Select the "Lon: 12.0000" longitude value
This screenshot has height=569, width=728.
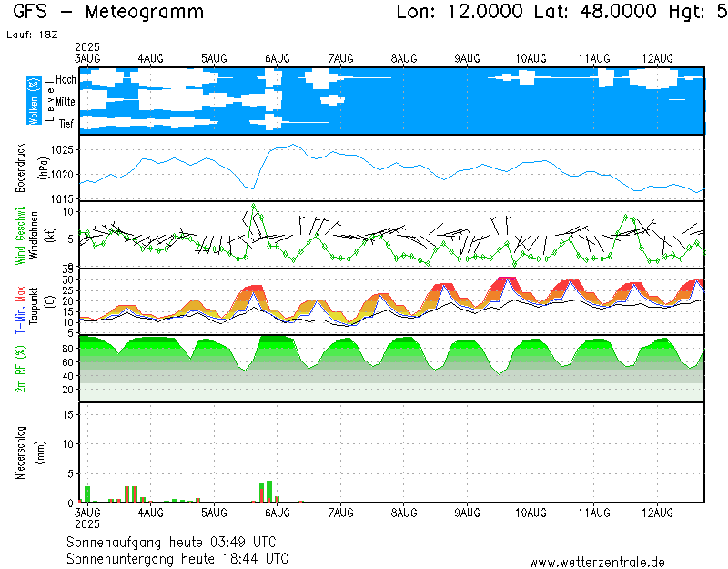460,12
